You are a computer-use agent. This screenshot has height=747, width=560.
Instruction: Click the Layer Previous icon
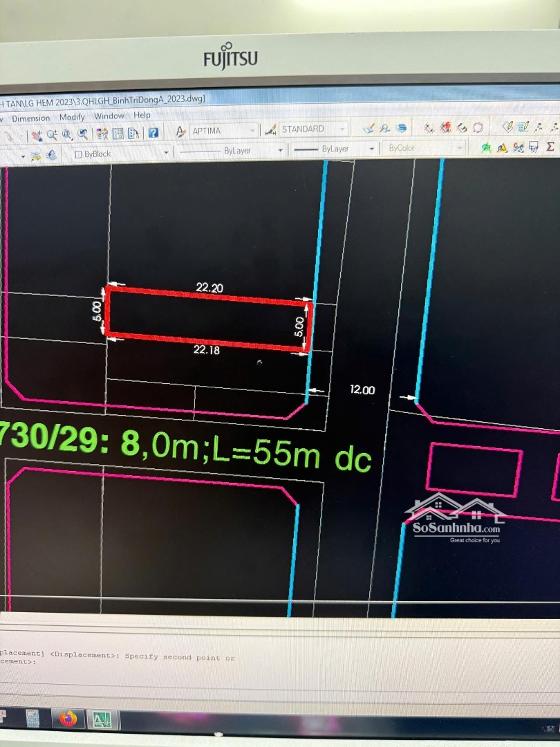(51, 154)
